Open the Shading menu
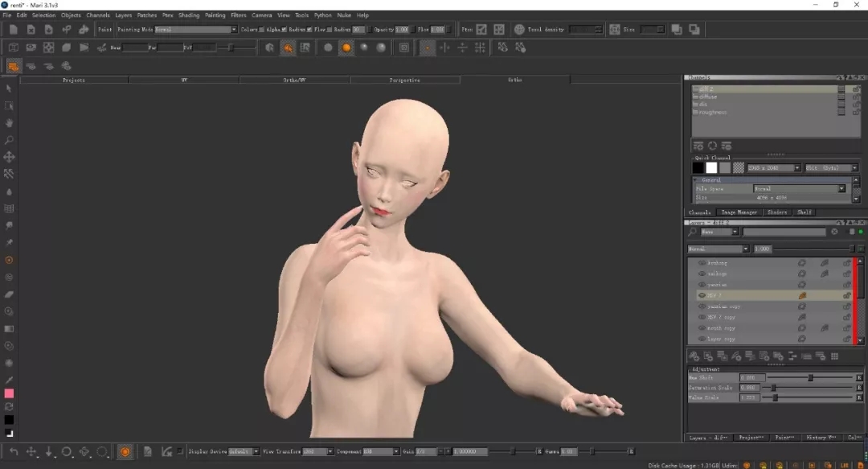 coord(189,15)
